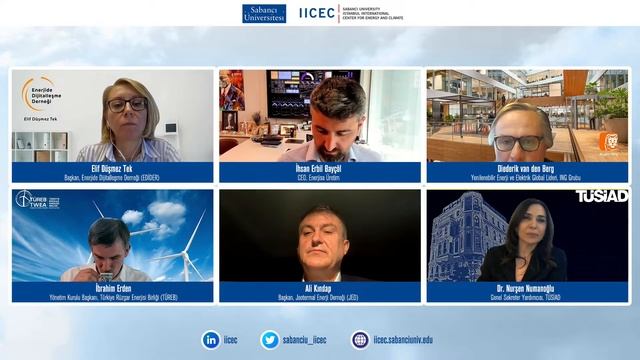Open the iicec LinkedIn link text
640x360 pixels.
(x=231, y=340)
